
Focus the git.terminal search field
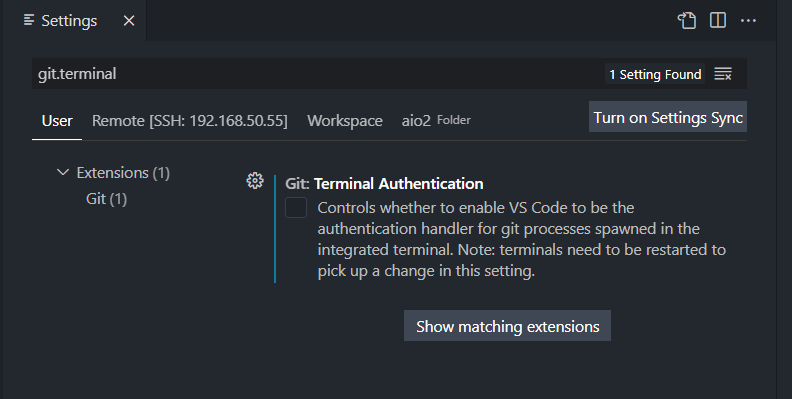tap(318, 74)
